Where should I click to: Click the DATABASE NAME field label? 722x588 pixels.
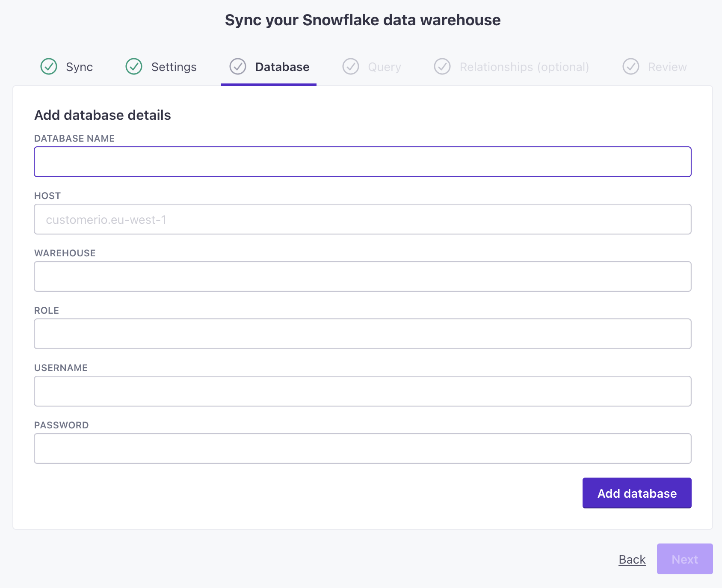pyautogui.click(x=74, y=139)
